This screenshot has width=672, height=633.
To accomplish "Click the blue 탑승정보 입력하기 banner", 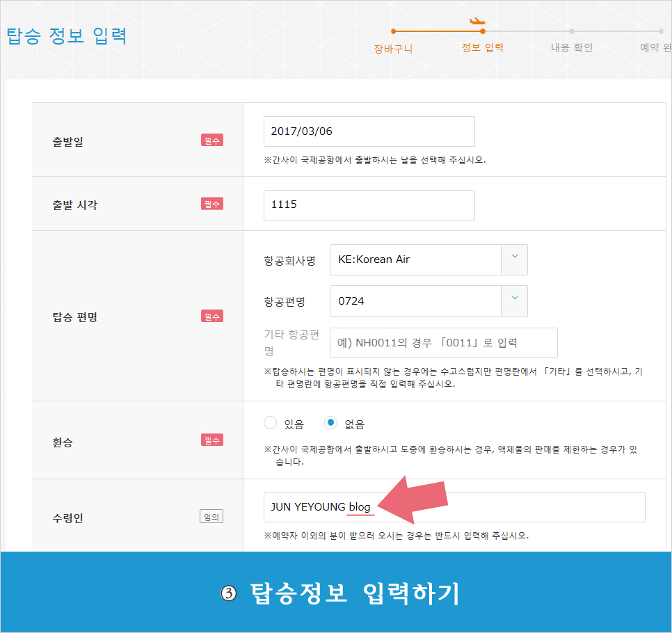I will pos(336,593).
